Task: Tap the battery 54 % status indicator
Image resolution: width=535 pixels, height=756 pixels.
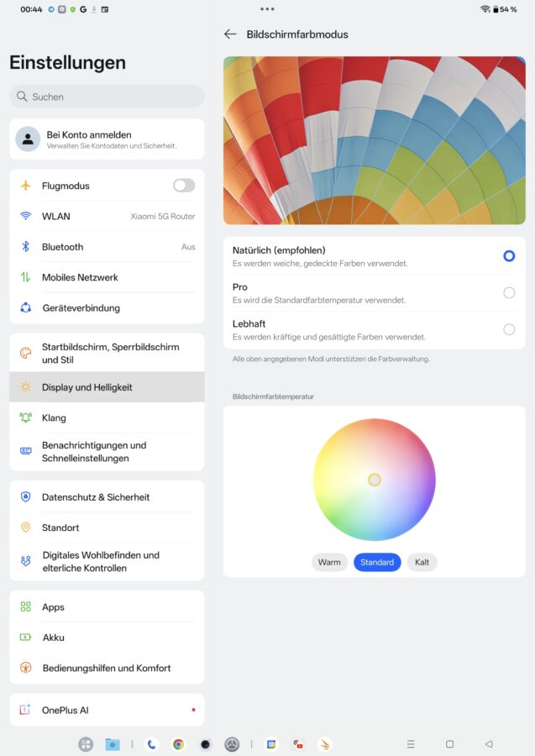Action: [505, 9]
